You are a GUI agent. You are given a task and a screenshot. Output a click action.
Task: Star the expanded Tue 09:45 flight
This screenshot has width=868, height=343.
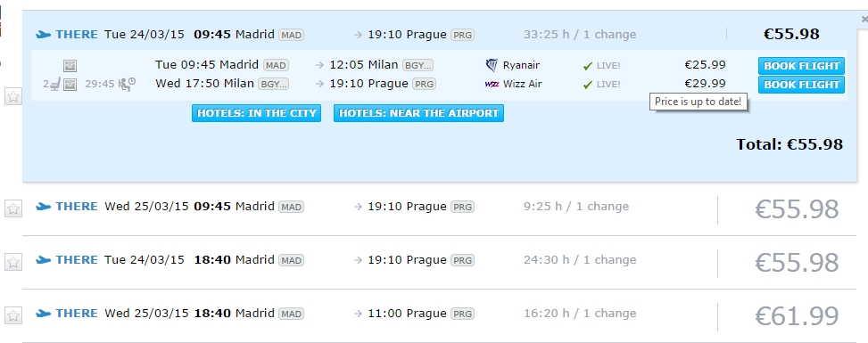click(x=13, y=97)
